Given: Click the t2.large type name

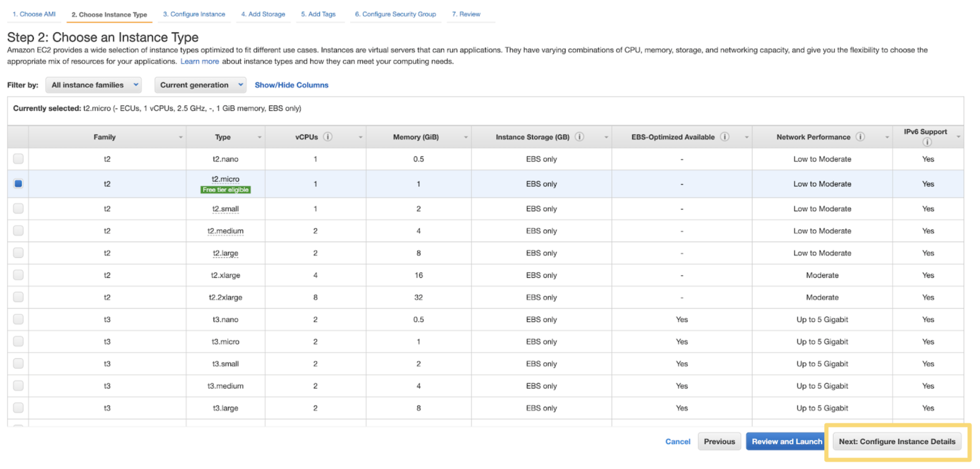Looking at the screenshot, I should click(225, 253).
